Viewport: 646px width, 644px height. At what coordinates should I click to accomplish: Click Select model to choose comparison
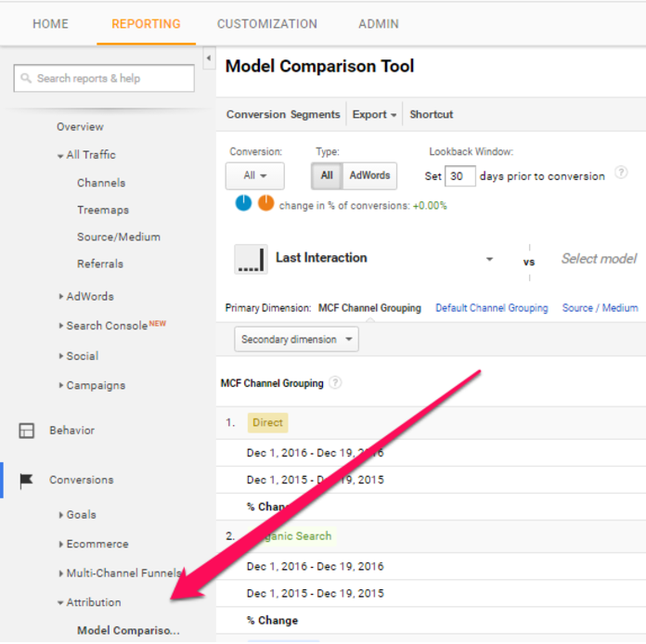click(x=599, y=259)
